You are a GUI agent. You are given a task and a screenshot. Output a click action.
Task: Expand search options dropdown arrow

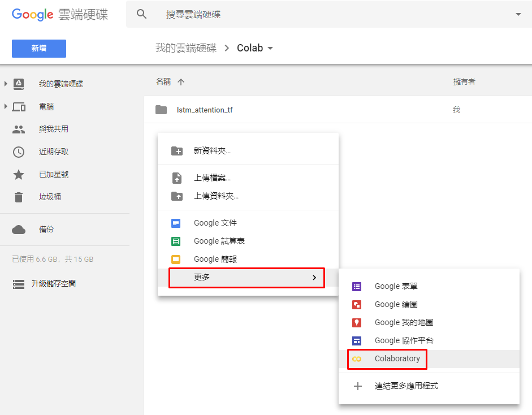[x=518, y=14]
